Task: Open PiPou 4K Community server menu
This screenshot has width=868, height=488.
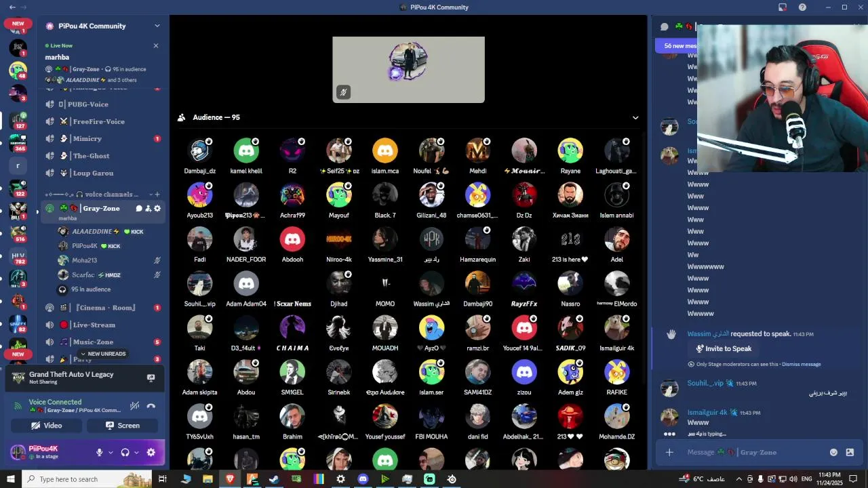Action: (x=102, y=26)
